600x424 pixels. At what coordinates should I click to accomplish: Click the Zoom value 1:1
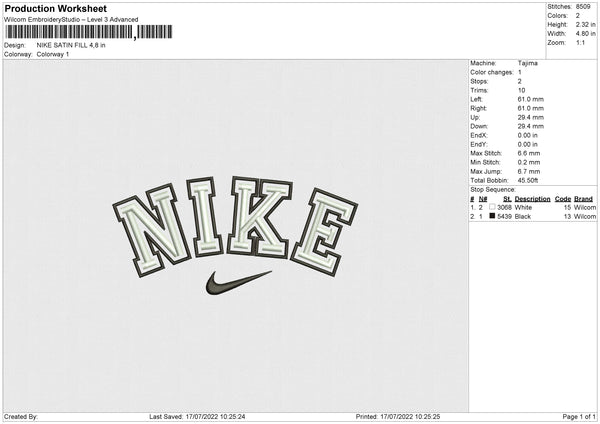pos(580,42)
